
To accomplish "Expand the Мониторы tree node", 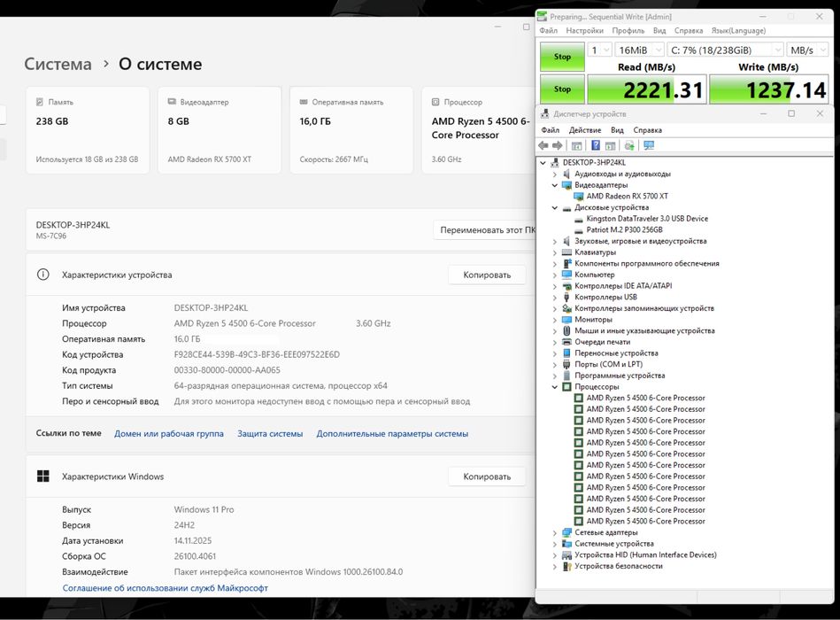I will point(555,320).
